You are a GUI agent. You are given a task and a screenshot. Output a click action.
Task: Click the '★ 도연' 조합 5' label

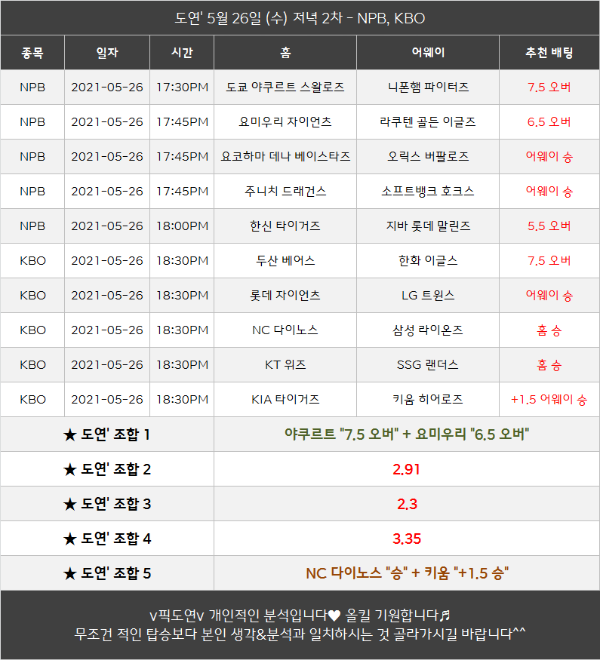107,573
